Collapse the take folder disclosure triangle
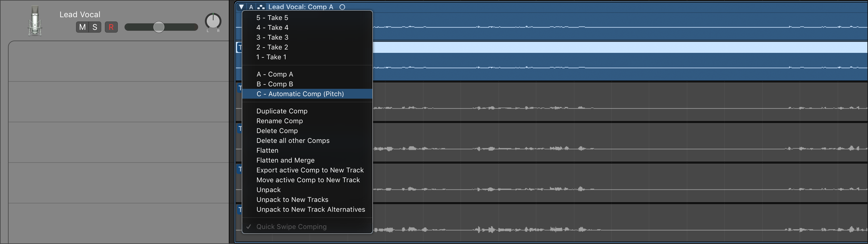Viewport: 868px width, 244px height. [241, 7]
